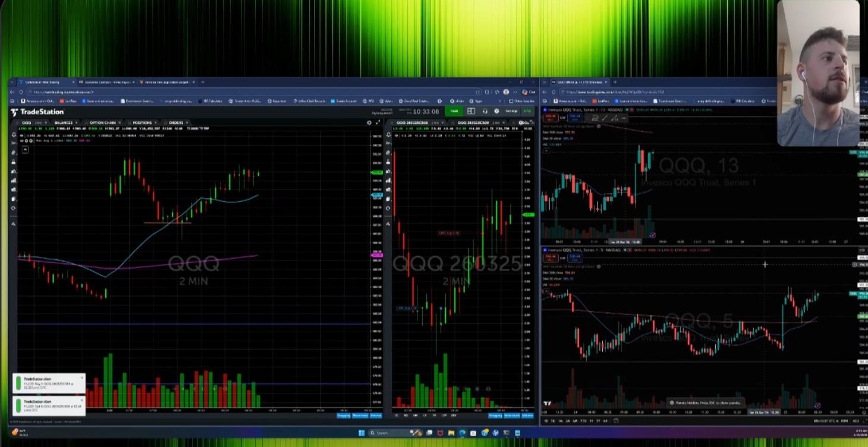This screenshot has width=868, height=447.
Task: Expand the QQQ chart panel to fullscreen
Action: click(x=378, y=122)
